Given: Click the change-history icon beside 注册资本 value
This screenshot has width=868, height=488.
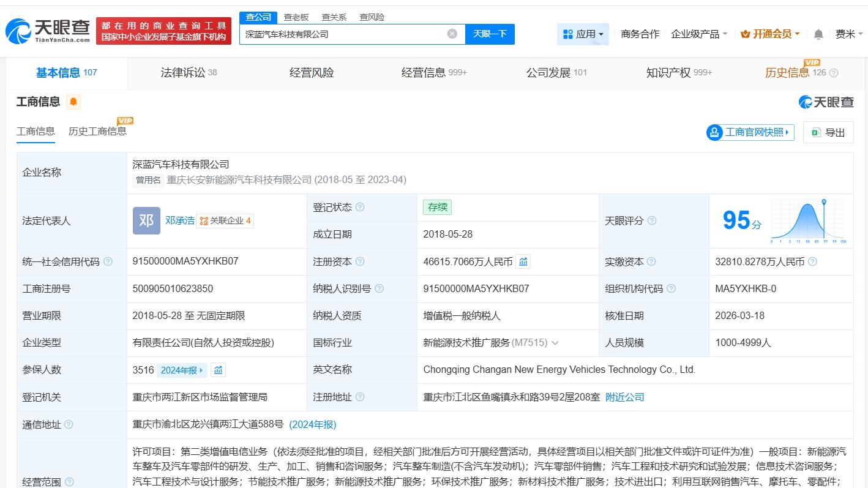Looking at the screenshot, I should [523, 261].
